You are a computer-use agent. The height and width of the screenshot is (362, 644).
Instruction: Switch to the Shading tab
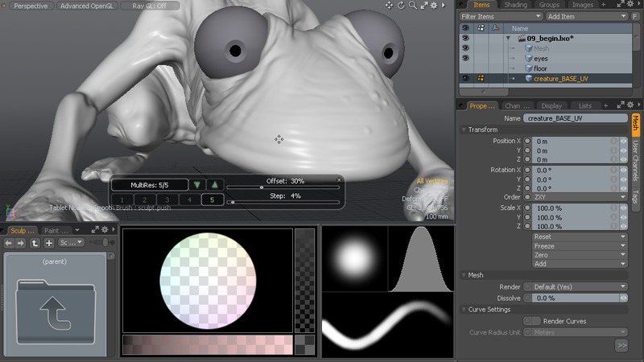pyautogui.click(x=514, y=5)
